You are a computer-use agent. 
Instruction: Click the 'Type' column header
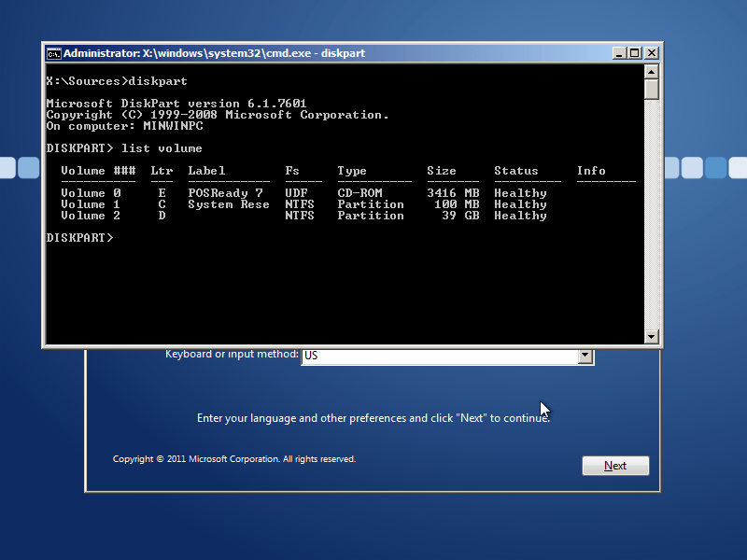tap(352, 171)
